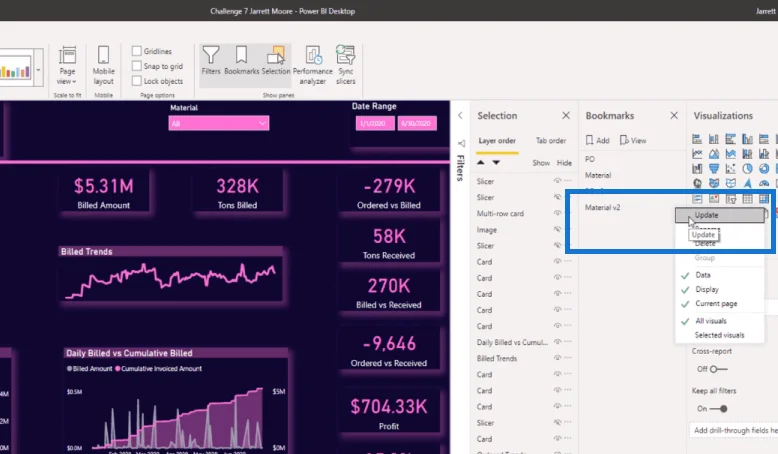
Task: Check the Snap to grid option
Action: [x=136, y=66]
